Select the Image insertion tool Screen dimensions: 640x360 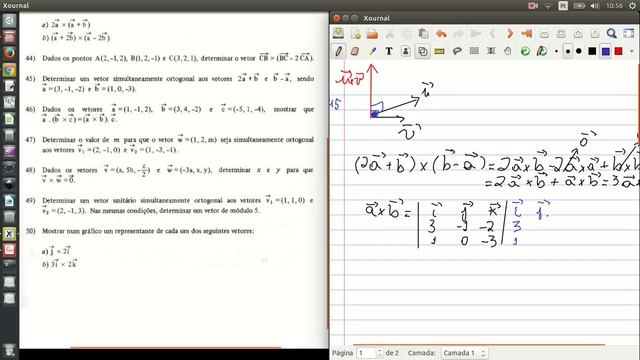pyautogui.click(x=406, y=51)
